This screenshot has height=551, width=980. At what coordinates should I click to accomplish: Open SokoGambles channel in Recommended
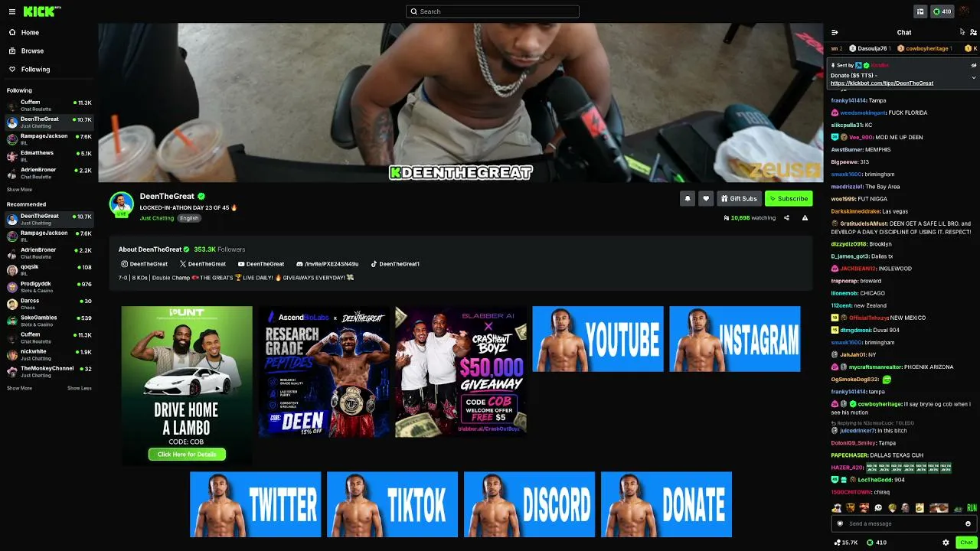pos(49,321)
